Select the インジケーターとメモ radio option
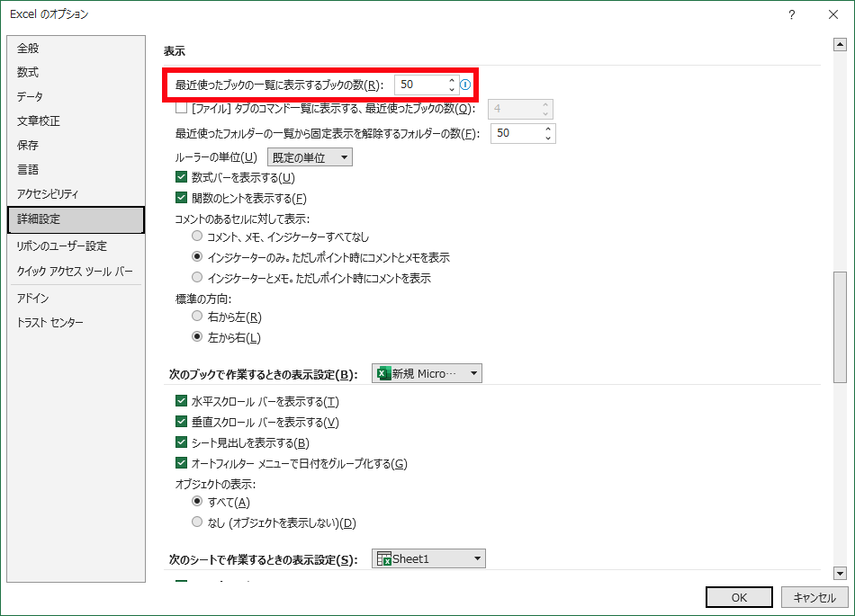Screen dimensions: 855x616 pyautogui.click(x=197, y=277)
